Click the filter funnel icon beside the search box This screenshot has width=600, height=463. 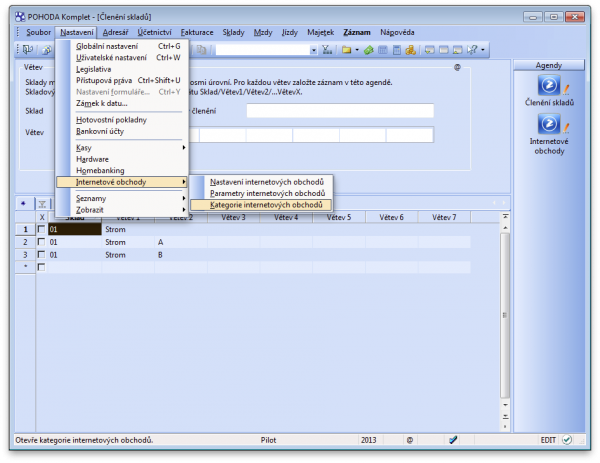(327, 50)
